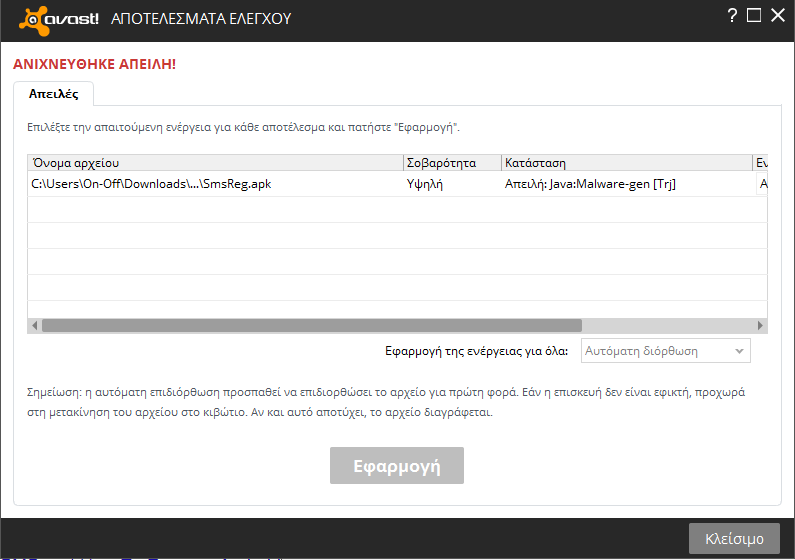Expand the Αυτόματη διόρθωση dropdown

(665, 351)
